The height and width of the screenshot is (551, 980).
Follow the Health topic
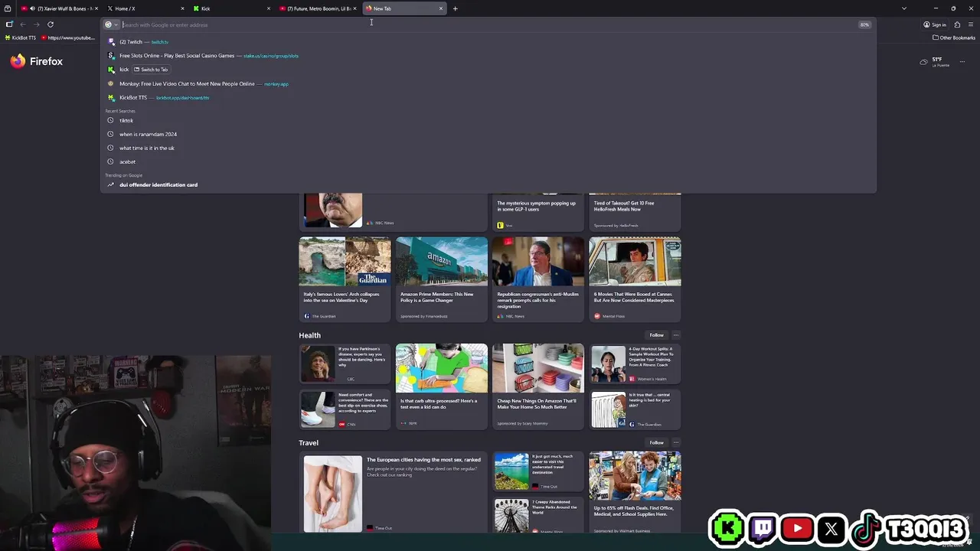[656, 335]
